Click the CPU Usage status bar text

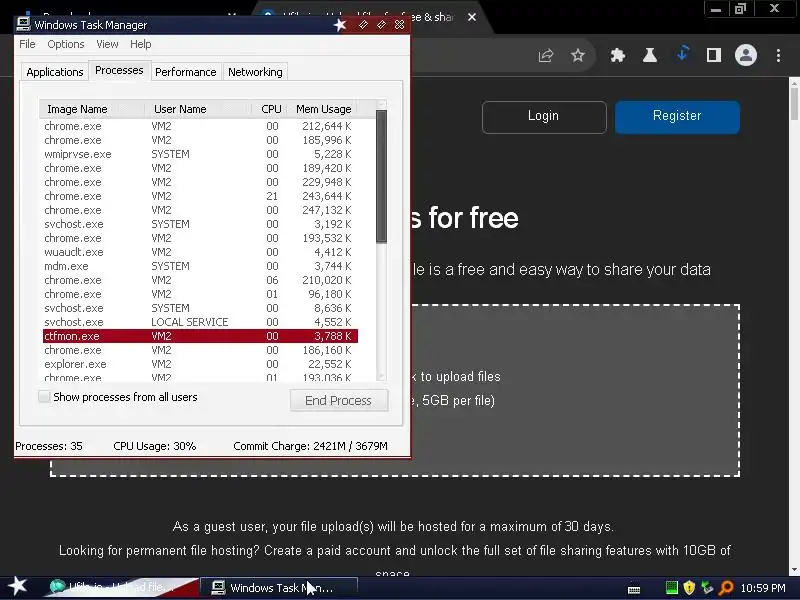click(x=155, y=446)
